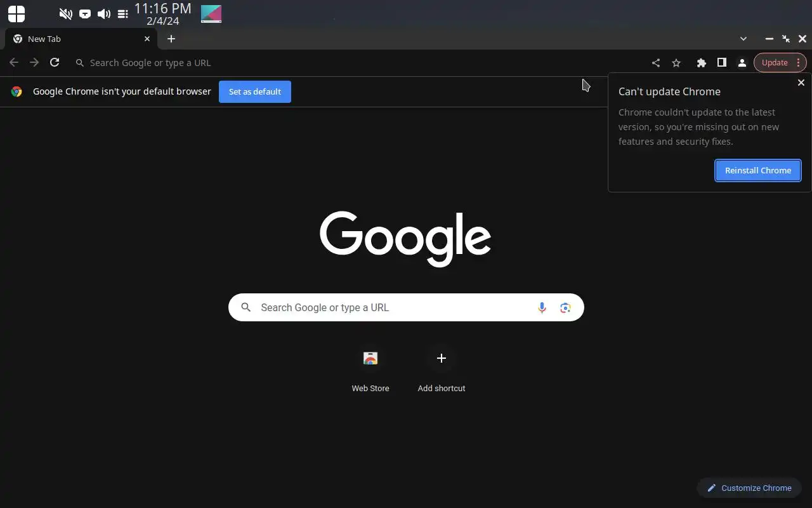Restore the Chrome window size

pos(786,39)
